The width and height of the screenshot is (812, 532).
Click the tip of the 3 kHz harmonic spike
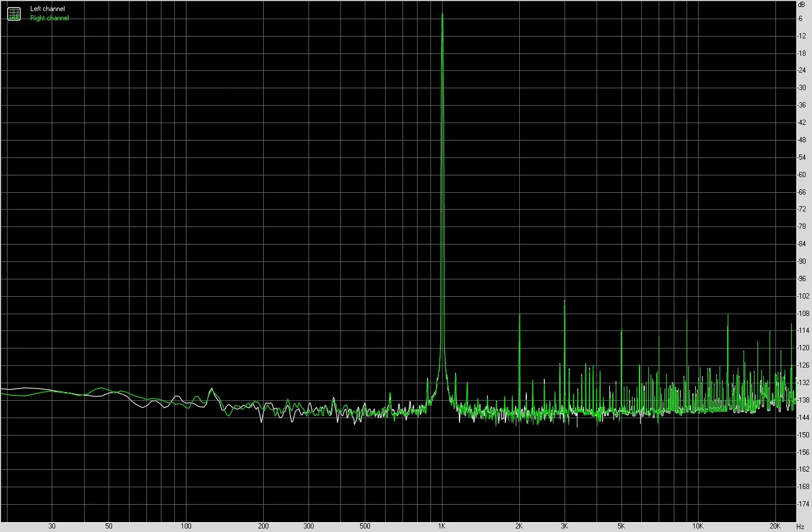pos(565,301)
